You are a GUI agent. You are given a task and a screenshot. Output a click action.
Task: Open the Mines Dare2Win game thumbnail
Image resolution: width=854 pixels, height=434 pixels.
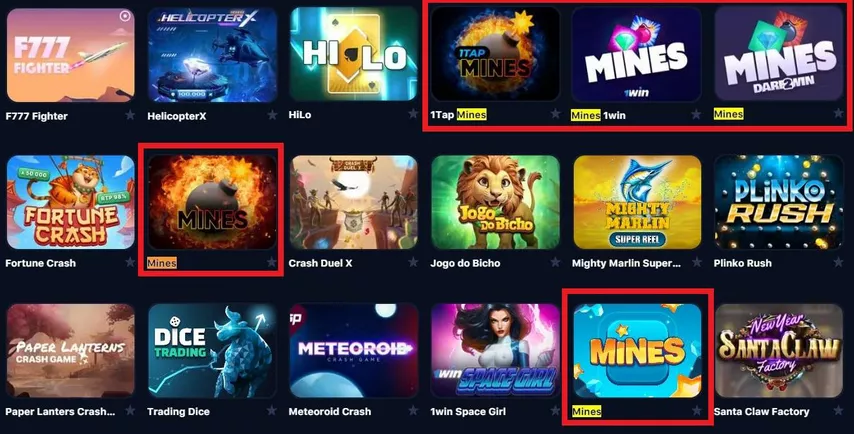tap(779, 54)
